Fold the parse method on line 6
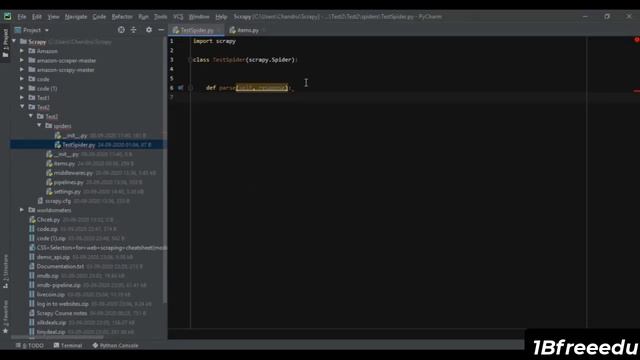Viewport: 640px width, 360px height. (190, 88)
